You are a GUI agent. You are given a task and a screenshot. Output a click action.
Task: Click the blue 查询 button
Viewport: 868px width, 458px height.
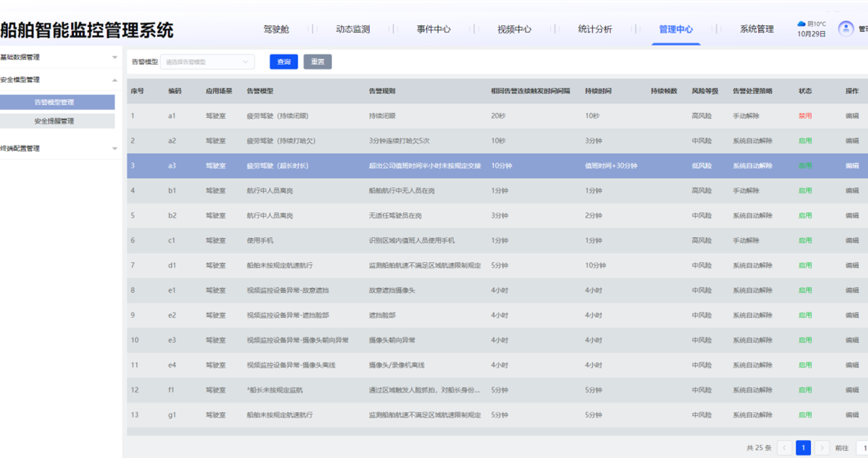coord(283,62)
